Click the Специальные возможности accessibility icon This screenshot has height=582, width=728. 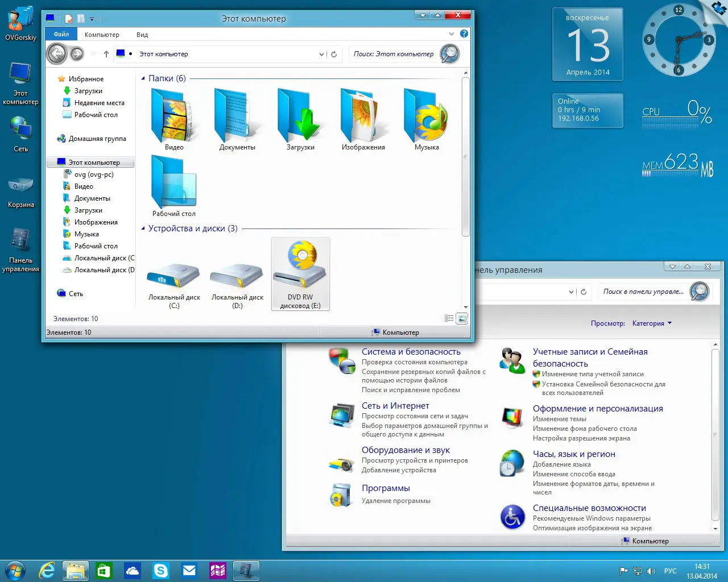512,517
